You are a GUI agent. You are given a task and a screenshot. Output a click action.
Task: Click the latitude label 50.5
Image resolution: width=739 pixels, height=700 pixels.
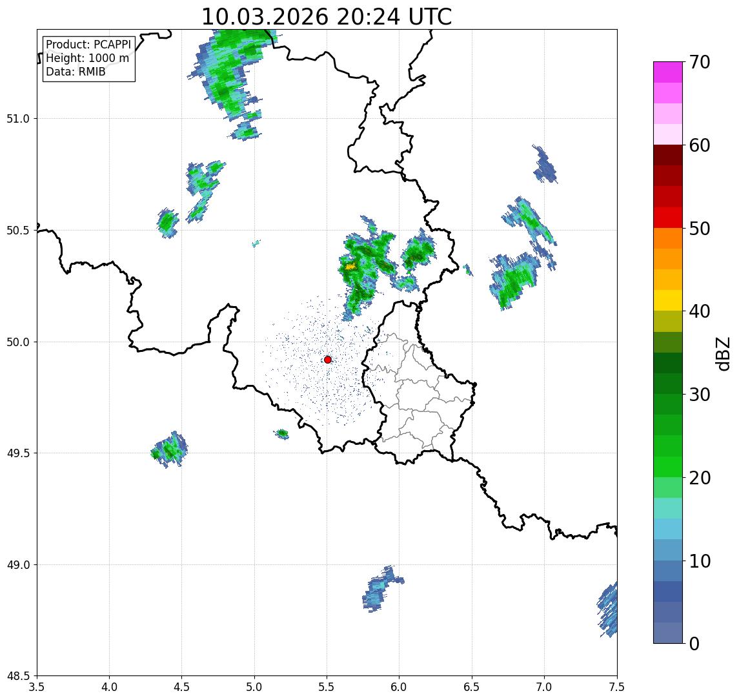tap(18, 231)
